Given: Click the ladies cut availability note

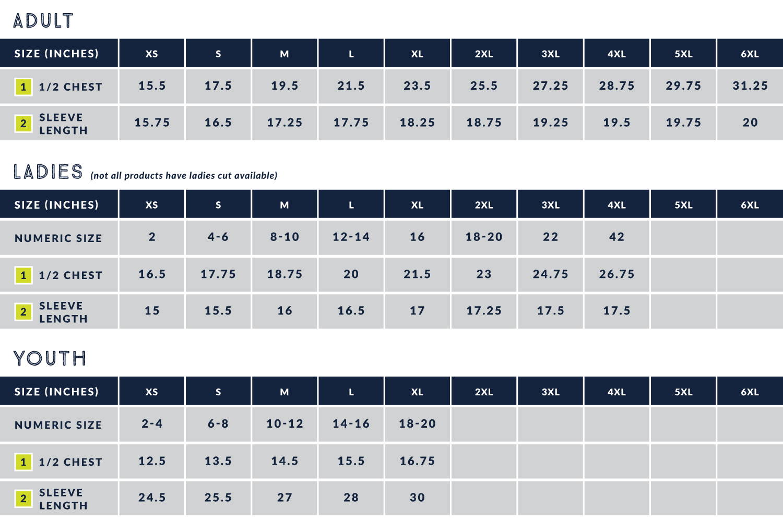Looking at the screenshot, I should (x=184, y=176).
